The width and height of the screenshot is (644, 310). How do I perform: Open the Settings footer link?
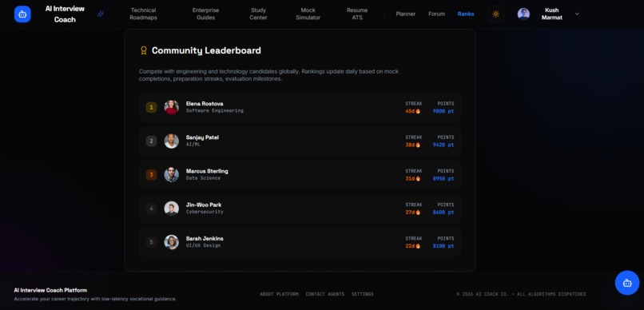[x=363, y=294]
